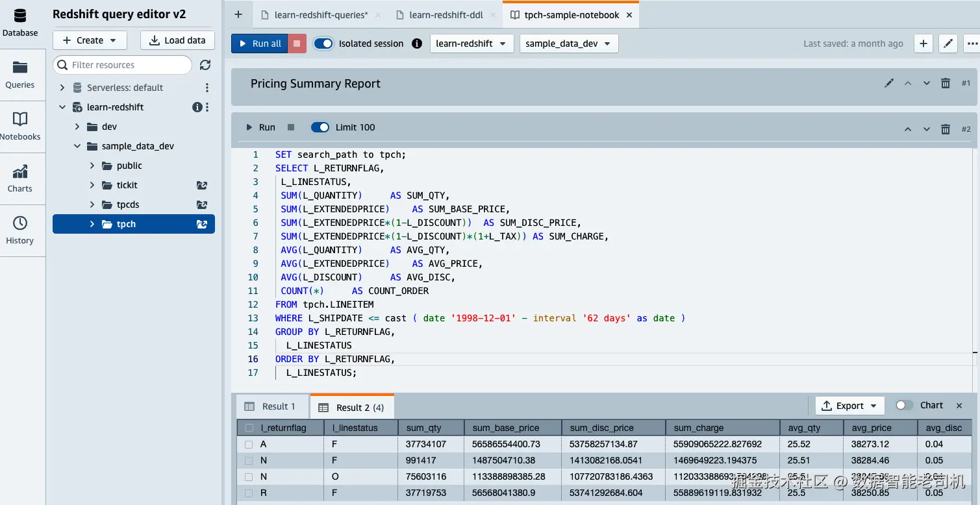
Task: Expand the tickit schema tree node
Action: (92, 185)
